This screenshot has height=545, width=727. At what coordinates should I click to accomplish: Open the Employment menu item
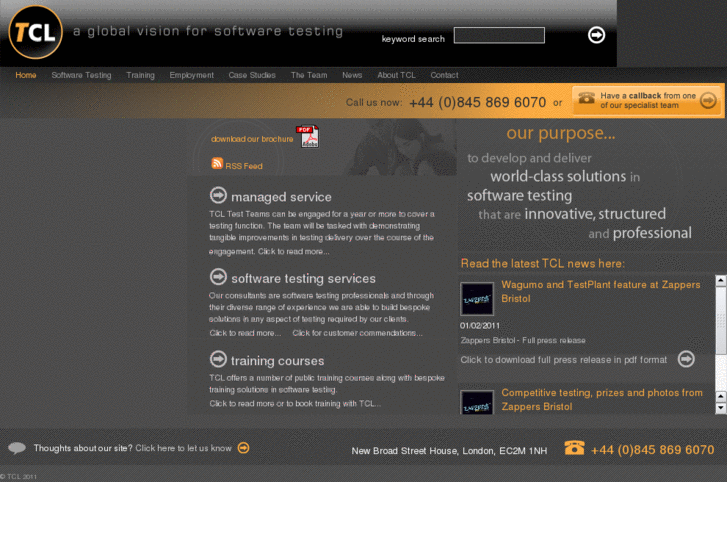191,75
